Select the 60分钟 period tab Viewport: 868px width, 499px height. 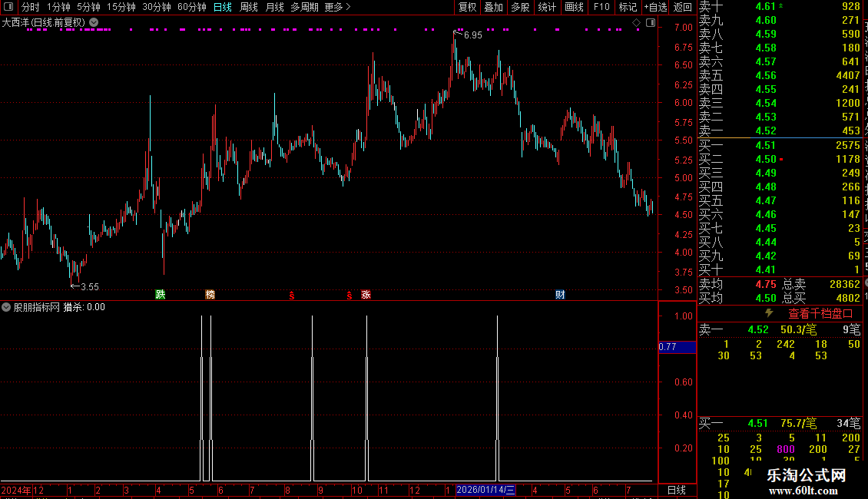tap(191, 7)
